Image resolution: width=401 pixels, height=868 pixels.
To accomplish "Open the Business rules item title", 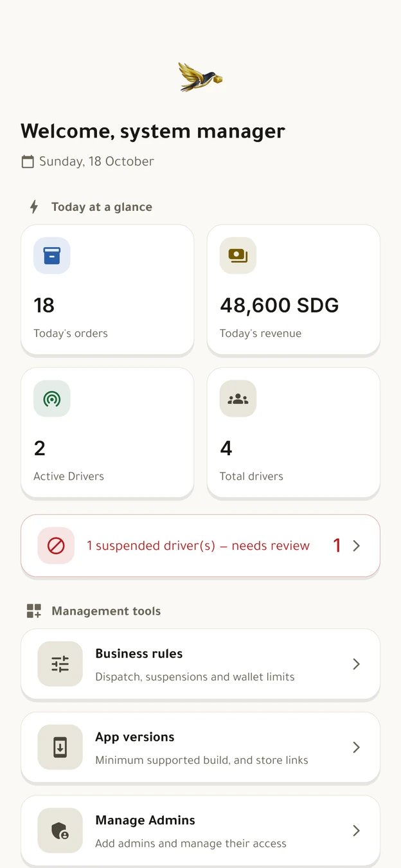I will click(x=139, y=654).
